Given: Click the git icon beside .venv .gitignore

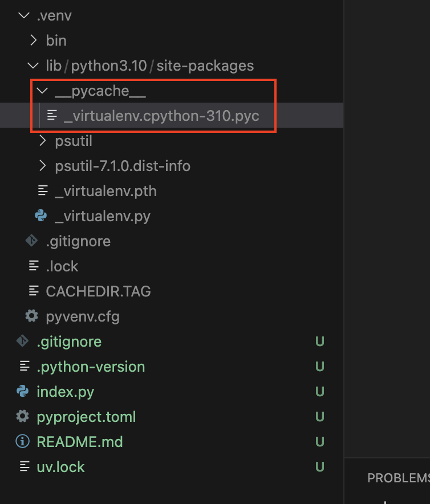Looking at the screenshot, I should point(33,241).
